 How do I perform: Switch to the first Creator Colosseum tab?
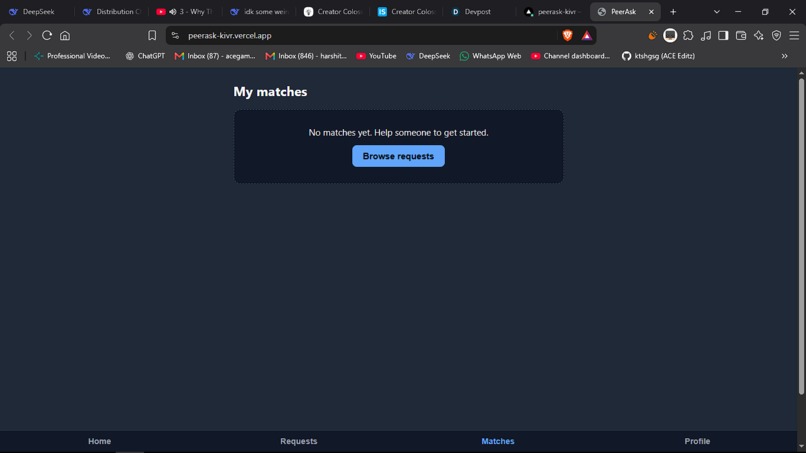click(333, 11)
